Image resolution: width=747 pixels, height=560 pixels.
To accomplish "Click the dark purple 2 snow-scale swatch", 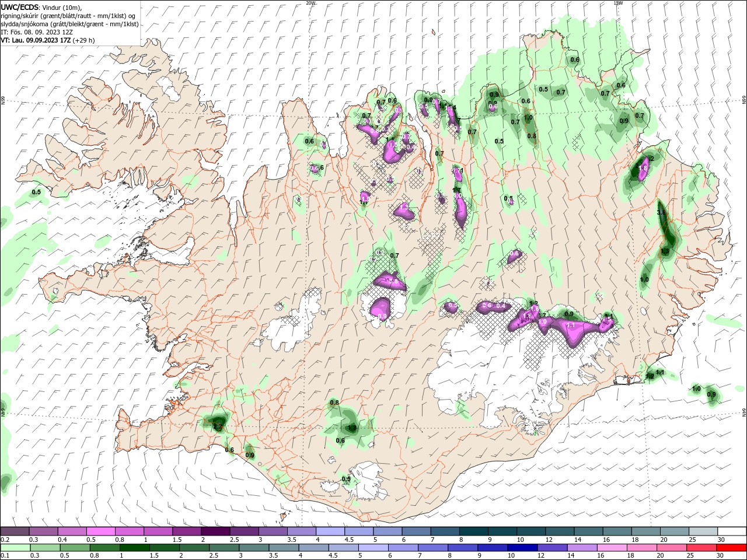I will 215,531.
